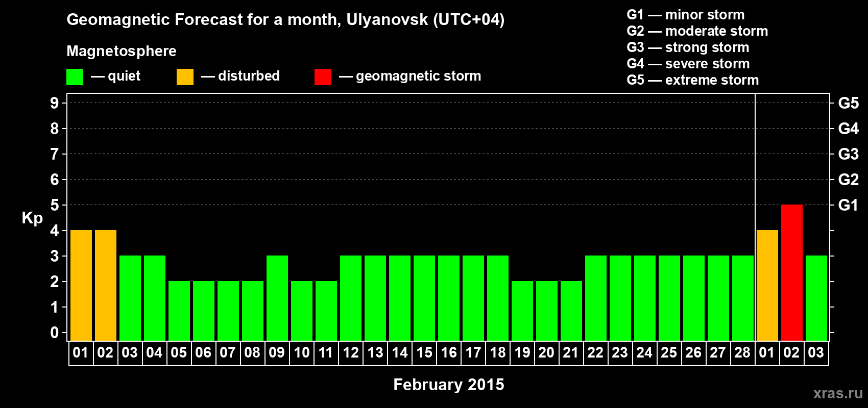Click the orange bar for February 01
Viewport: 868px width, 408px height.
(81, 286)
